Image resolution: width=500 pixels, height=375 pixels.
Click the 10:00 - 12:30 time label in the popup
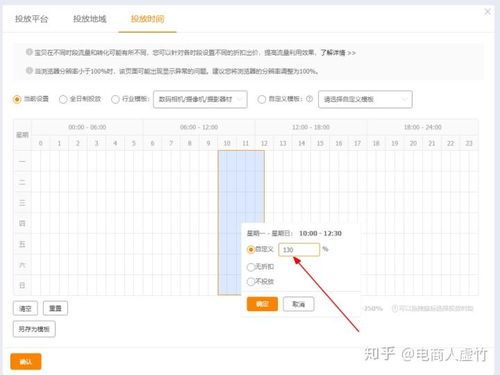[320, 233]
